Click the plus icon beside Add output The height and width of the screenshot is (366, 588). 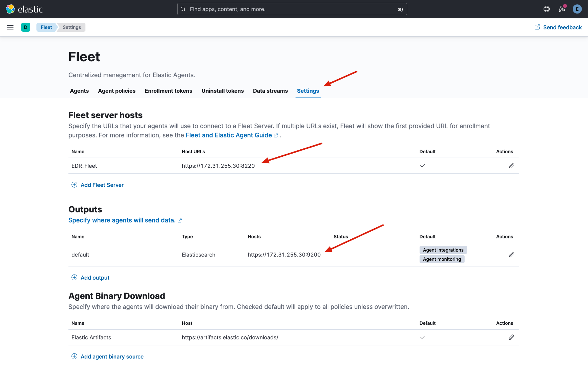tap(74, 278)
